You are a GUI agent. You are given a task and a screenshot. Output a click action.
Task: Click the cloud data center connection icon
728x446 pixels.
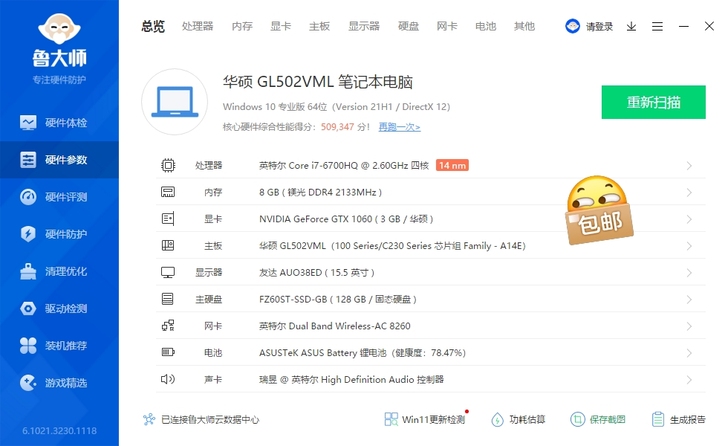coord(149,420)
